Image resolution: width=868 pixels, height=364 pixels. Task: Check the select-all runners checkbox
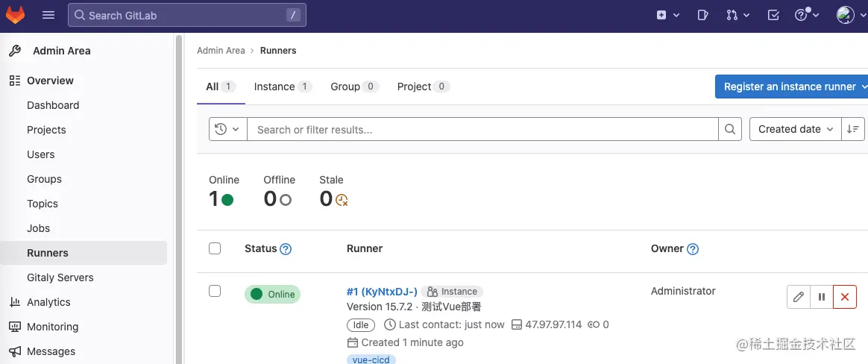(215, 248)
